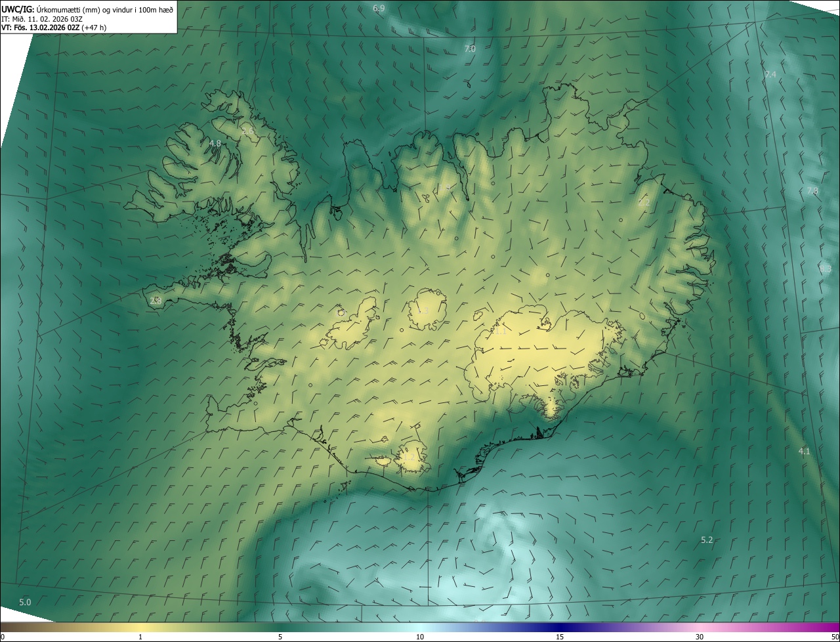Click the 4.1 value label on the map
840x642 pixels.
coord(804,451)
